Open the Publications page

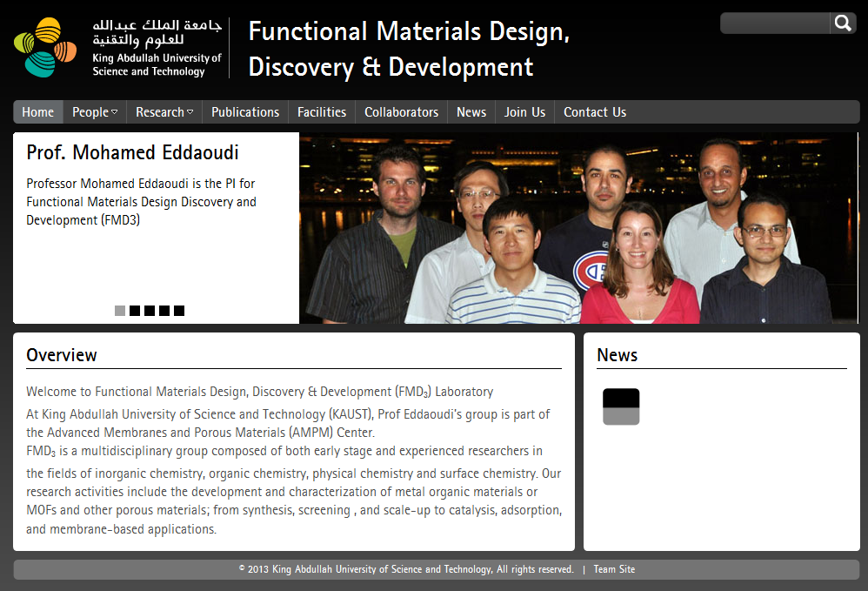(x=245, y=112)
